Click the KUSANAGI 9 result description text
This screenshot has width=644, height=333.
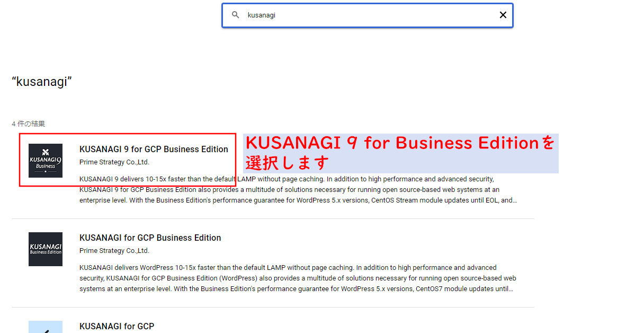point(297,190)
